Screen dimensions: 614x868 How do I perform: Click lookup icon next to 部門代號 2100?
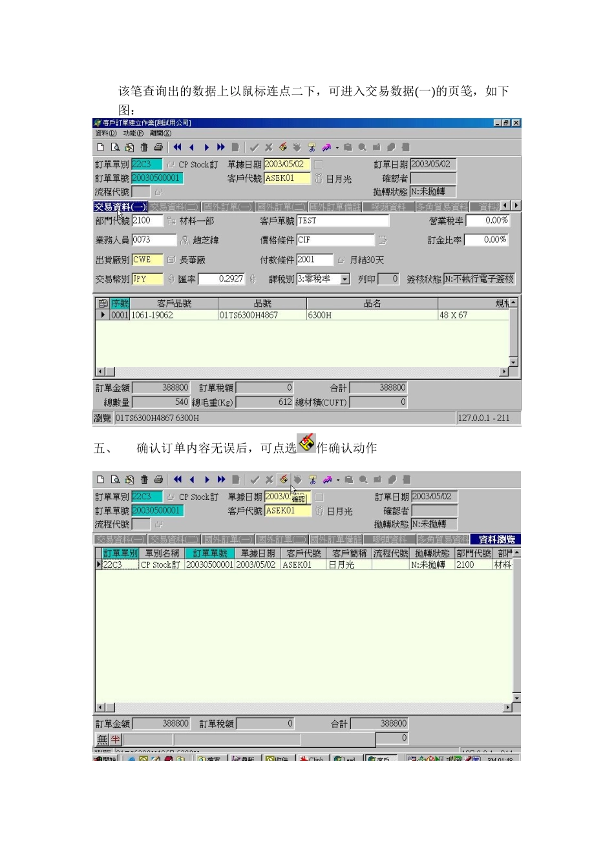(x=171, y=221)
